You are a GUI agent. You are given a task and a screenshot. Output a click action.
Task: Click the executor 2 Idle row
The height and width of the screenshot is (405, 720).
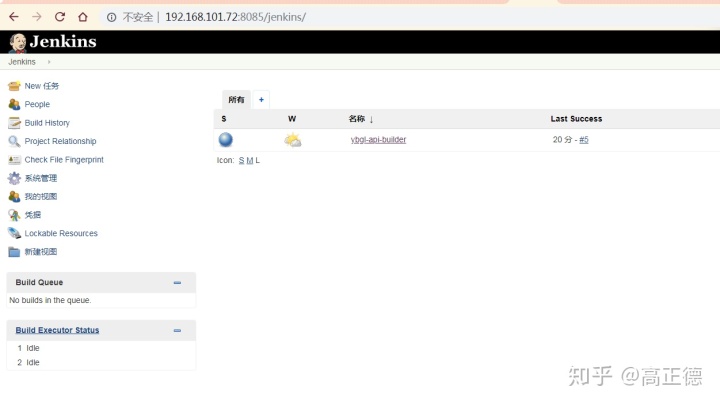click(101, 362)
